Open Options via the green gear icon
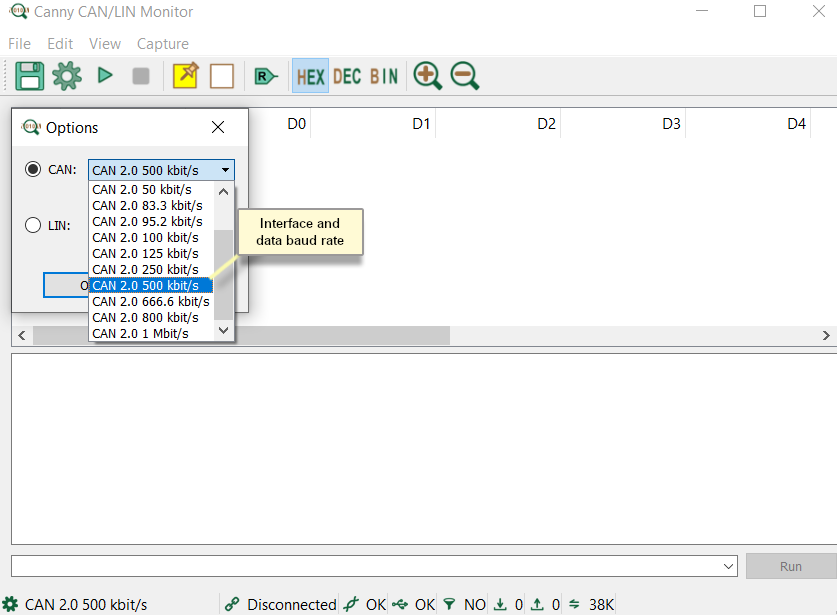This screenshot has height=615, width=837. point(67,76)
